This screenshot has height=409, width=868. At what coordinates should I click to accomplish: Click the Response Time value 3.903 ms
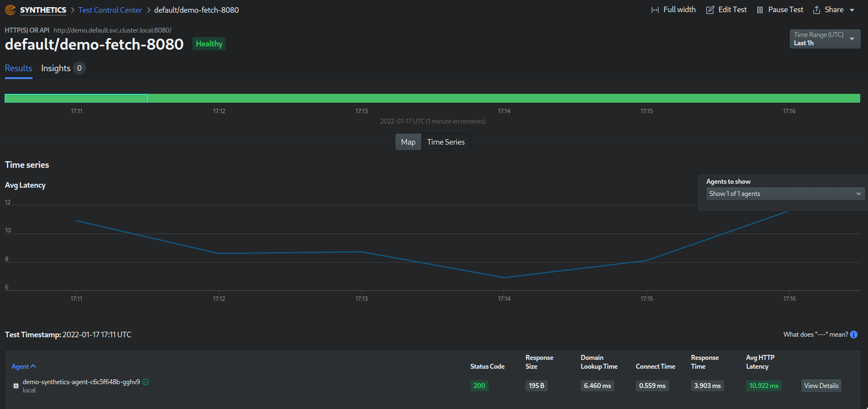coord(708,386)
